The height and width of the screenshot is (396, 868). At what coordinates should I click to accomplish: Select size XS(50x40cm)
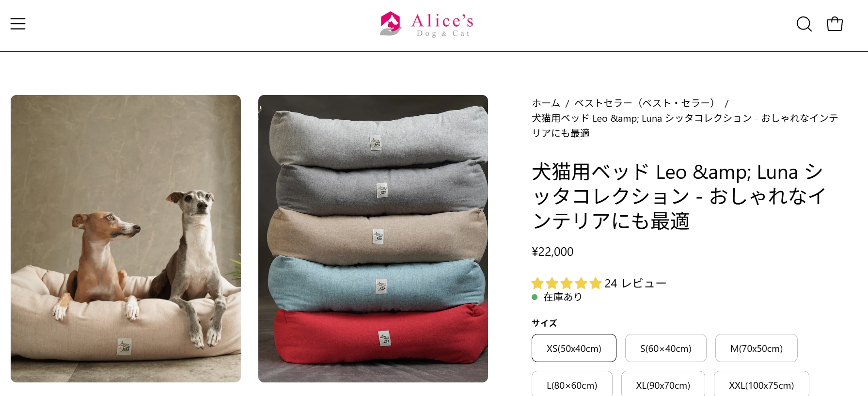coord(574,348)
